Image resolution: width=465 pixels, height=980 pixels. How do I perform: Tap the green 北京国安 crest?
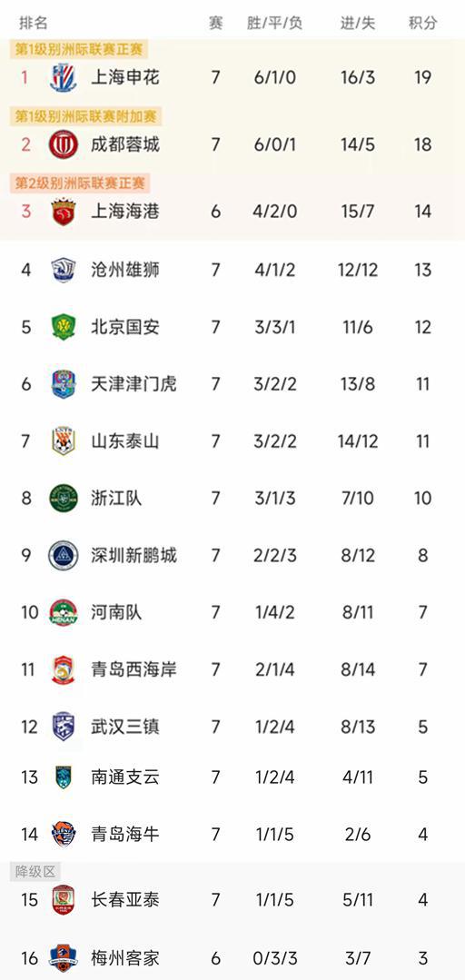tap(64, 327)
